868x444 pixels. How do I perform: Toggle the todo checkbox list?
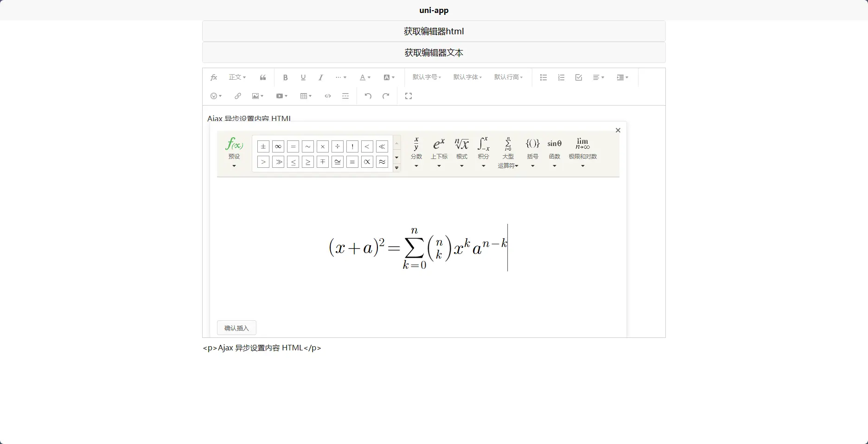pos(579,77)
